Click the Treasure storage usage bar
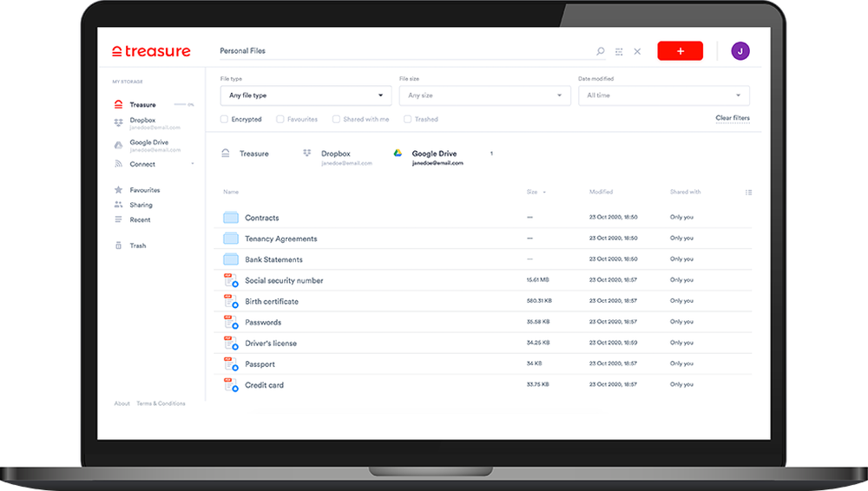 [181, 105]
